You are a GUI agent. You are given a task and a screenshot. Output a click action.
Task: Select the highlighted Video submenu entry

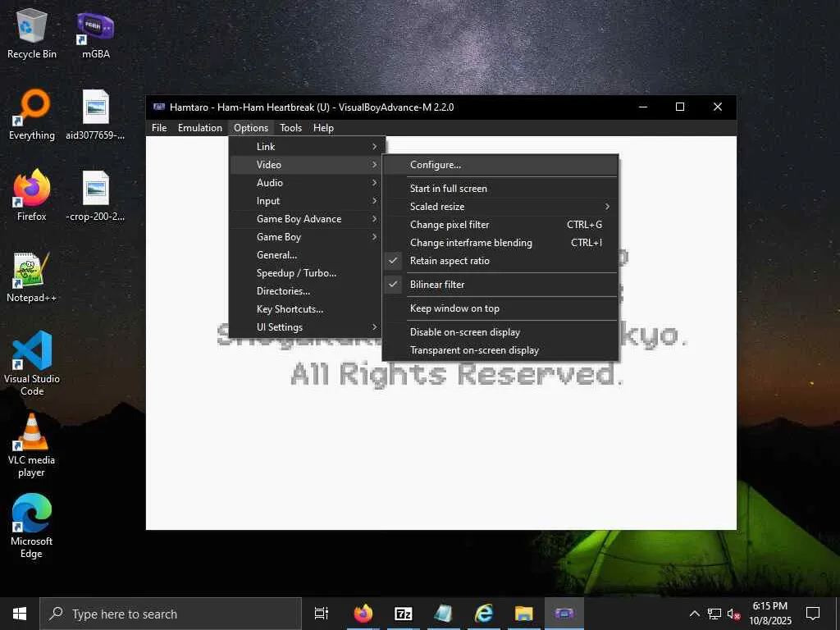[307, 165]
